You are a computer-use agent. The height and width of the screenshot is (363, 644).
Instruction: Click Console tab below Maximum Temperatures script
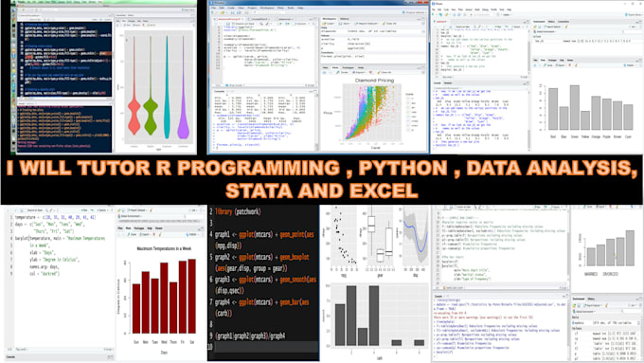click(10, 356)
